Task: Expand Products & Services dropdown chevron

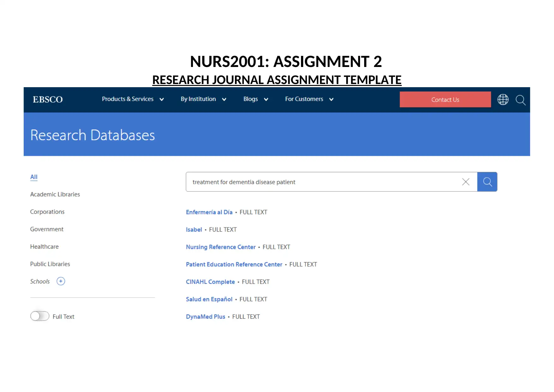Action: click(162, 100)
